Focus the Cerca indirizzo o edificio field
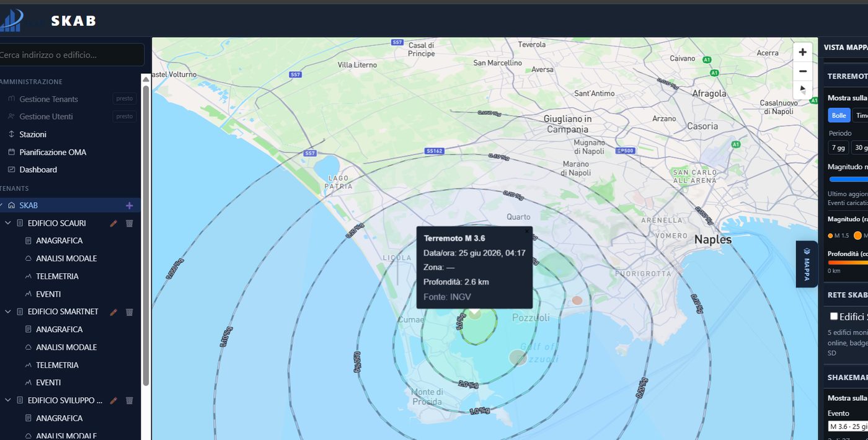Image resolution: width=868 pixels, height=440 pixels. click(x=71, y=55)
